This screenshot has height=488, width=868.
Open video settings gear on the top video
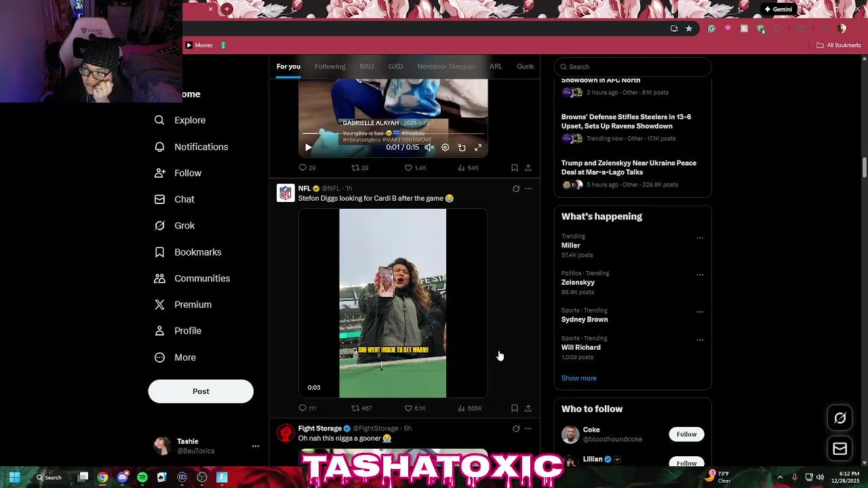[x=445, y=147]
